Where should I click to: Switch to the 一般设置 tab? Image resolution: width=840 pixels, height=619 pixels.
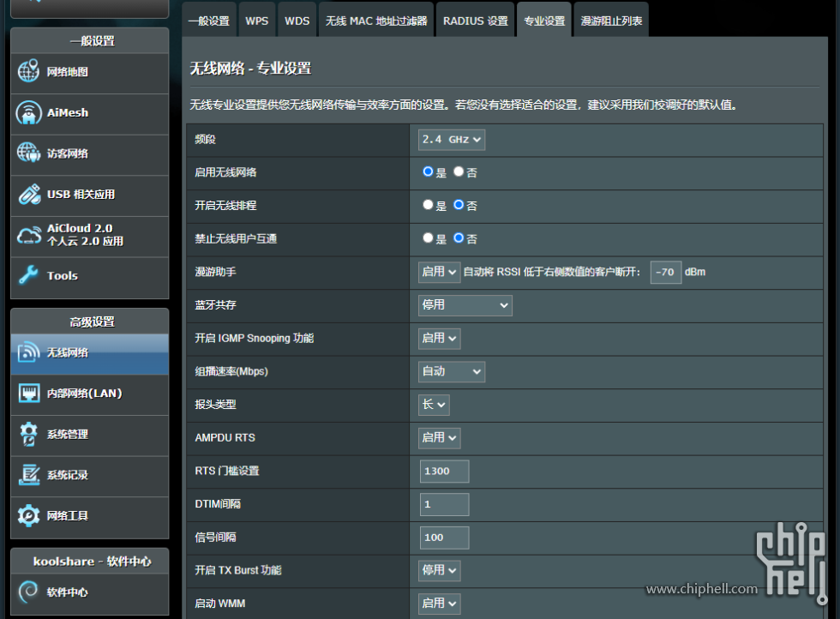(209, 21)
